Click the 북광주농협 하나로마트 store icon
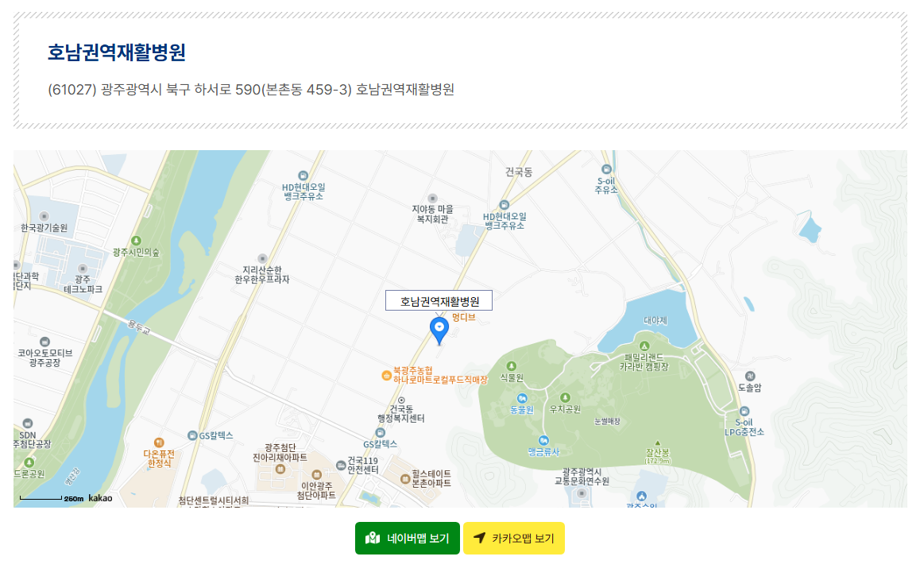924x568 pixels. [387, 376]
